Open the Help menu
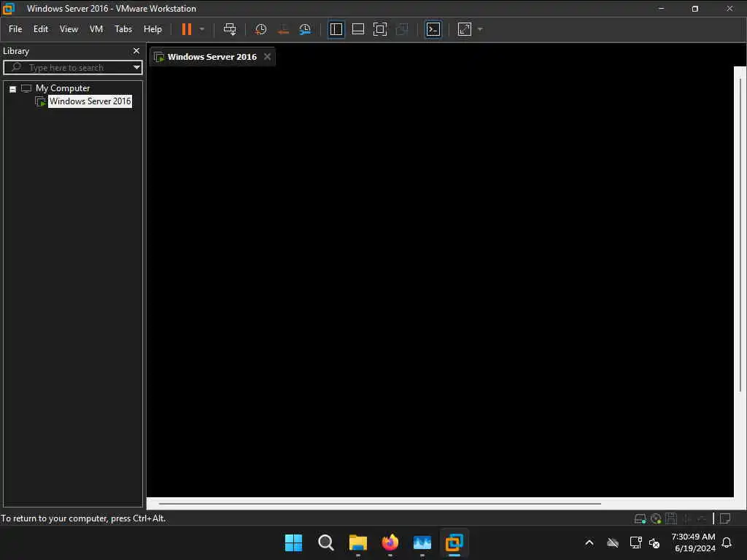 click(153, 29)
